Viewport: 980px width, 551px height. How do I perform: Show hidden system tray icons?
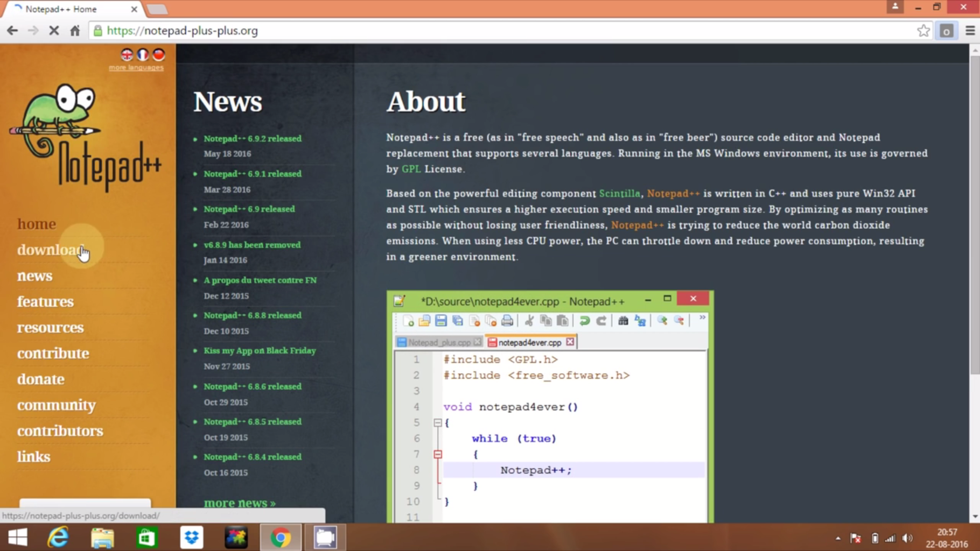pos(838,538)
